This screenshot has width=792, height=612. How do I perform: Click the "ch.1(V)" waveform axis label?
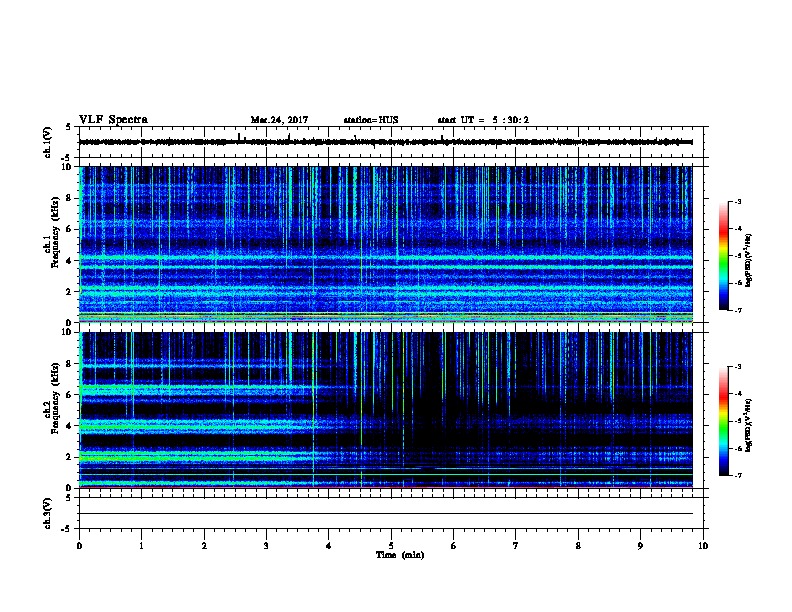(x=47, y=142)
